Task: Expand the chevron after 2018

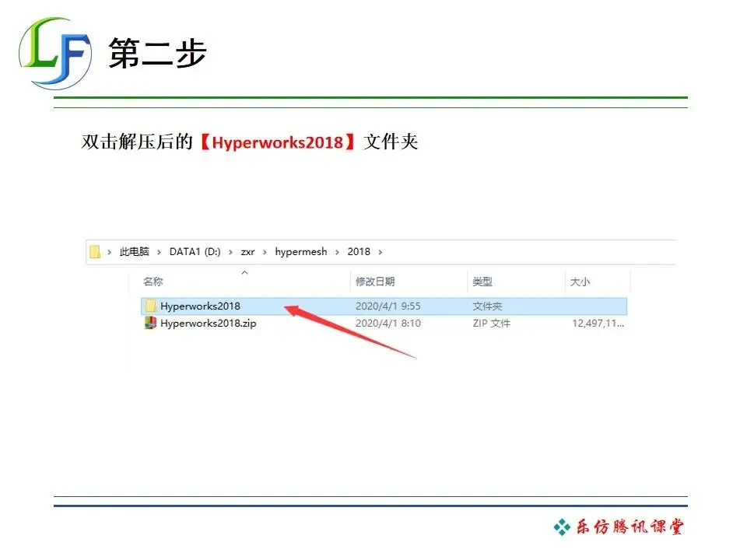Action: click(381, 252)
